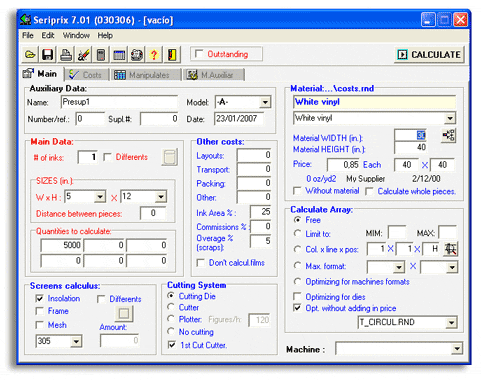The image size is (481, 380).
Task: Expand the mesh 305 dropdown
Action: pyautogui.click(x=76, y=341)
